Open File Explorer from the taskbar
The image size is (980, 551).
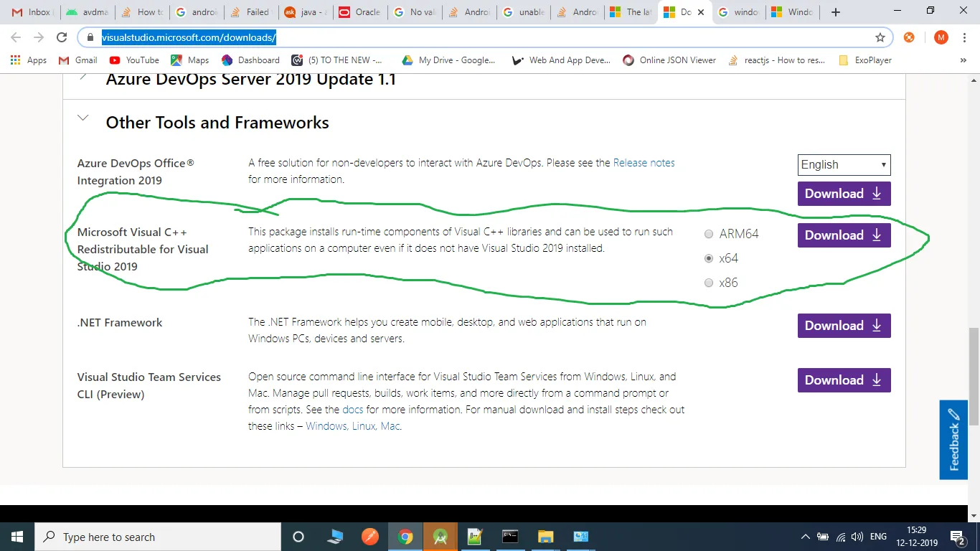545,537
